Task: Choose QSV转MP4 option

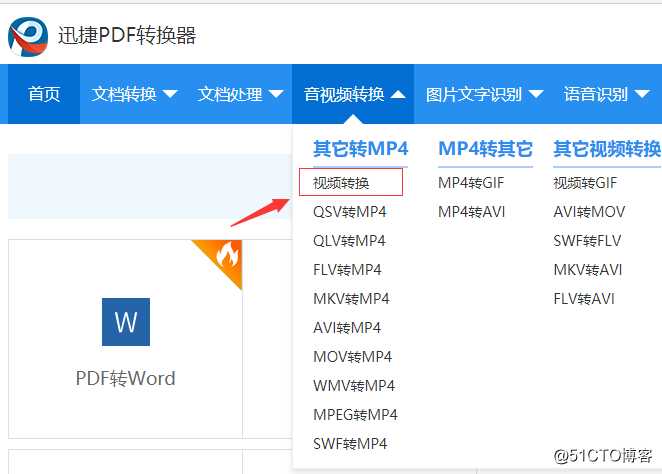Action: 349,212
